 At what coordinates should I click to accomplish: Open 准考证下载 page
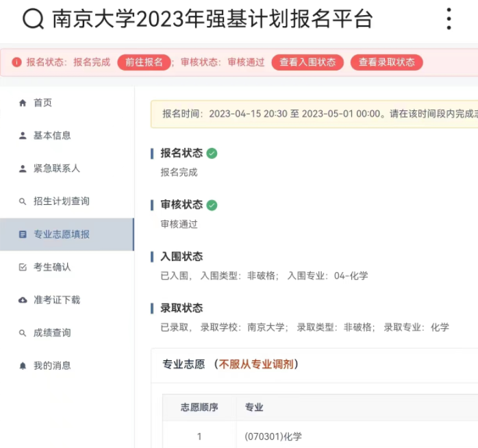(x=66, y=300)
